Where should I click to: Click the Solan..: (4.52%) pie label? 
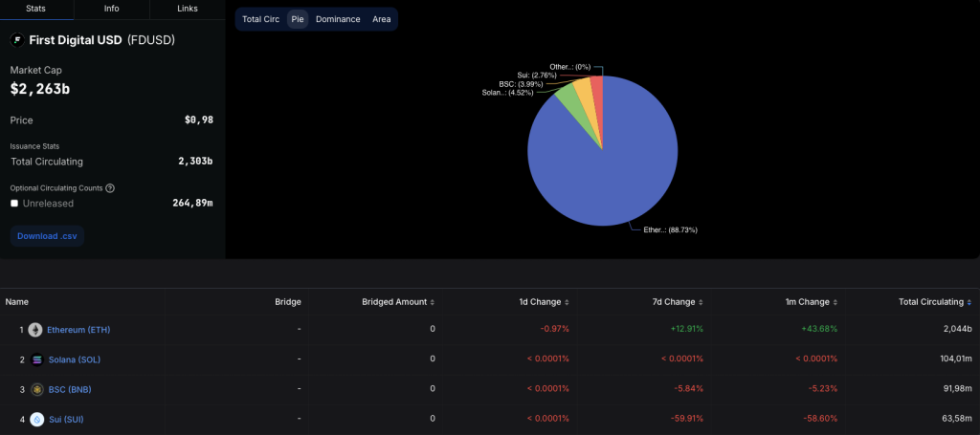[507, 93]
